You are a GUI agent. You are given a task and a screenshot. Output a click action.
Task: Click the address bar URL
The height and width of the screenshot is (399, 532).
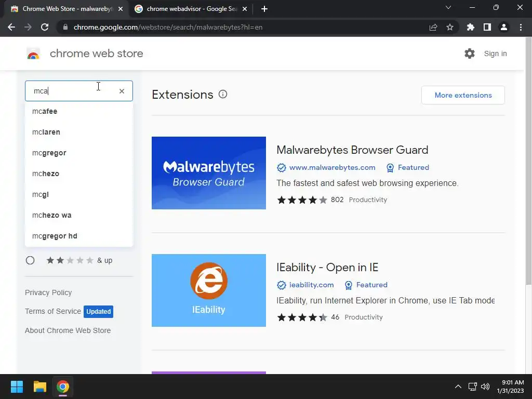click(168, 27)
